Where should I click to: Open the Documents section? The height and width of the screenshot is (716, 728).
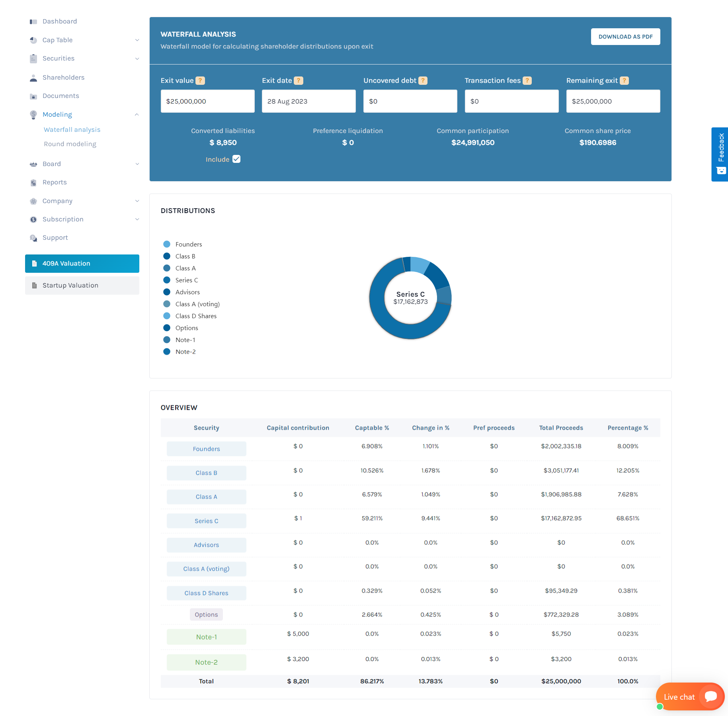(61, 96)
